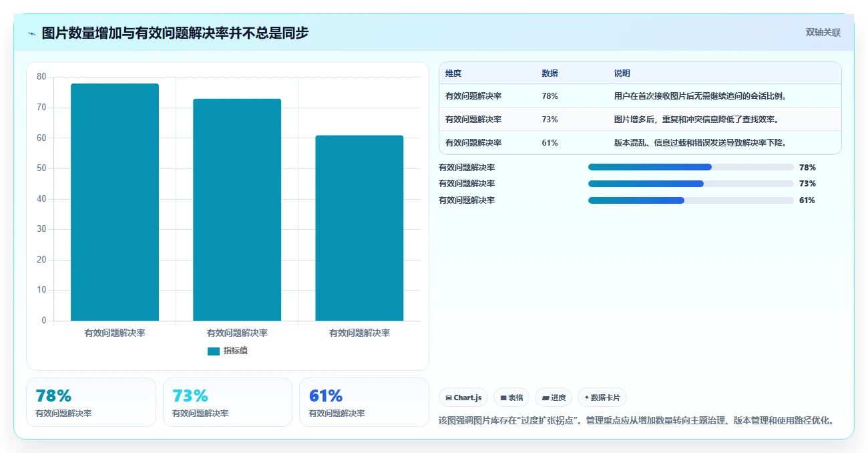Click the legend color box for 指标值

[214, 351]
